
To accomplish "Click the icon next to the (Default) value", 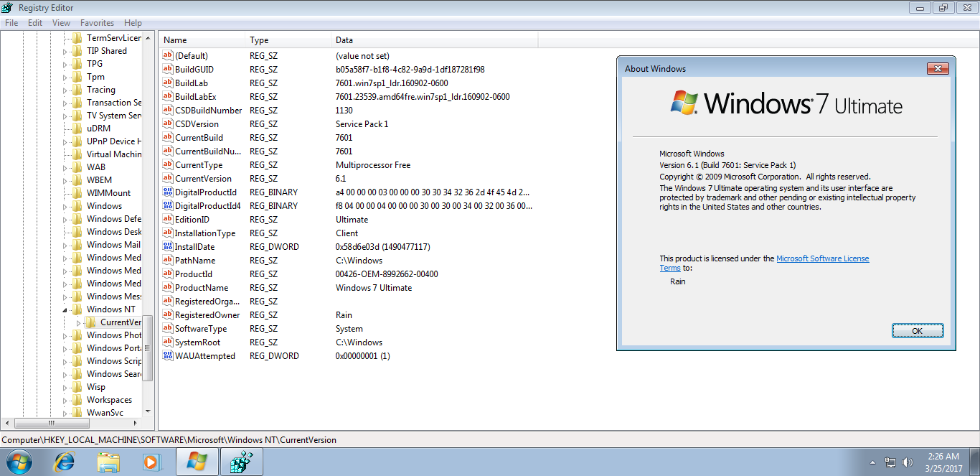I will point(168,56).
